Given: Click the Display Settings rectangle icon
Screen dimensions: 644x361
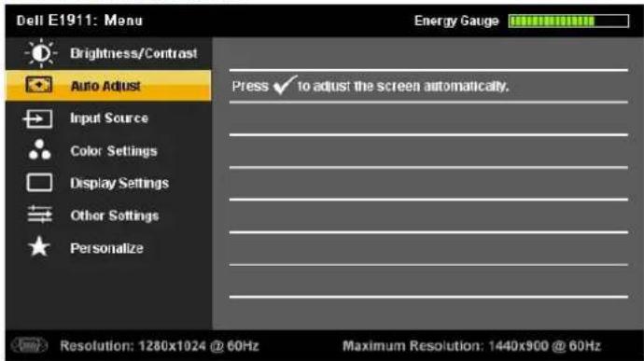Looking at the screenshot, I should (x=39, y=182).
